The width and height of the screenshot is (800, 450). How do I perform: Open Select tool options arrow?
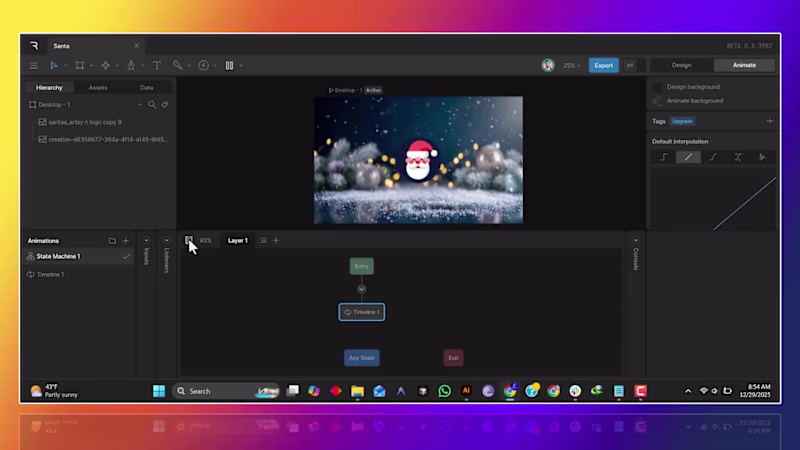pyautogui.click(x=65, y=66)
